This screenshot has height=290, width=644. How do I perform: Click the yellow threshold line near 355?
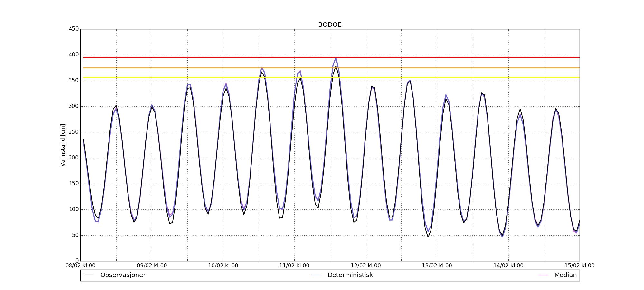point(331,78)
